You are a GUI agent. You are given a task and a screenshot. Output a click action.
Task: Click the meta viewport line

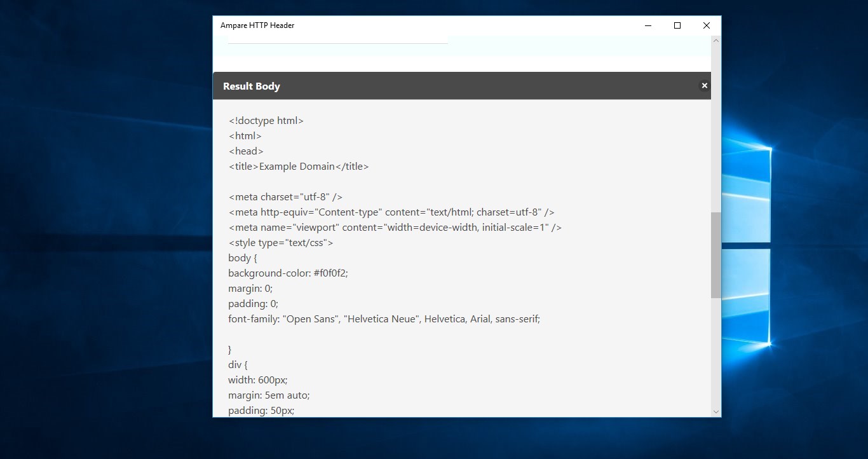coord(395,228)
